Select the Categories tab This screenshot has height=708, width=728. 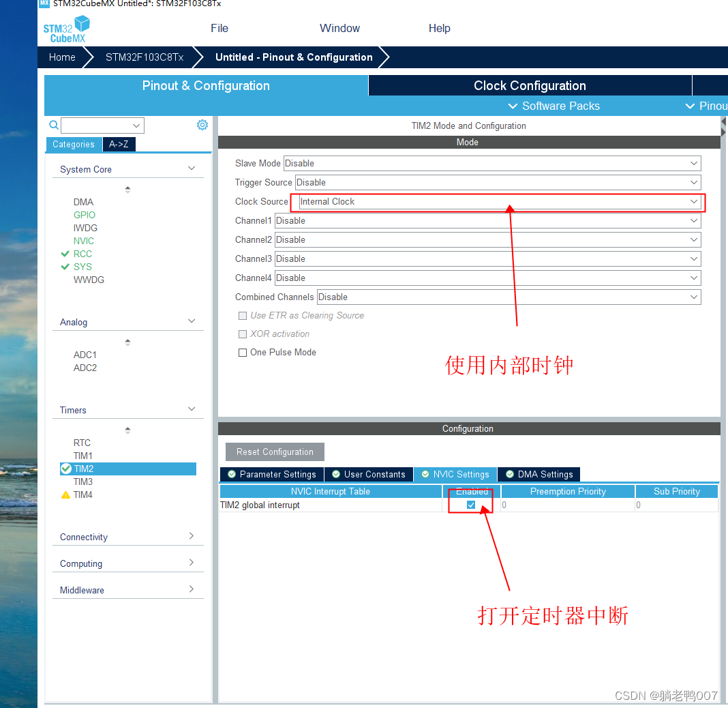point(74,144)
